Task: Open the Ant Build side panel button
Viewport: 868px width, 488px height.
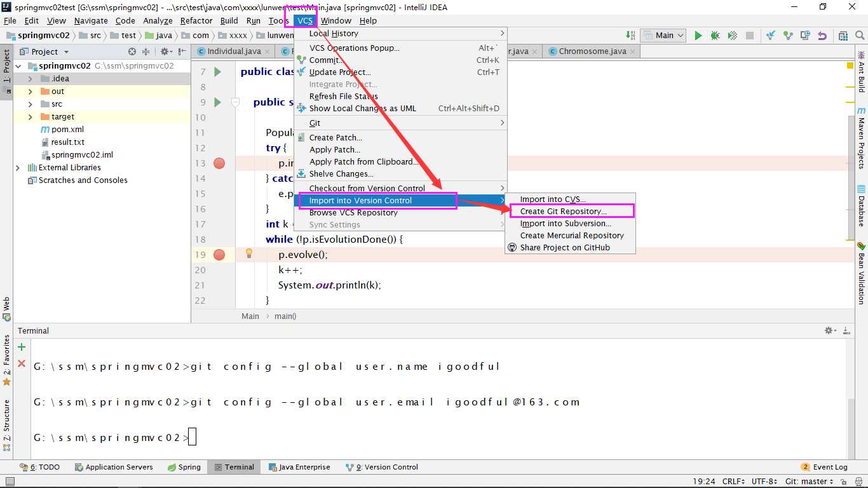Action: coord(861,73)
